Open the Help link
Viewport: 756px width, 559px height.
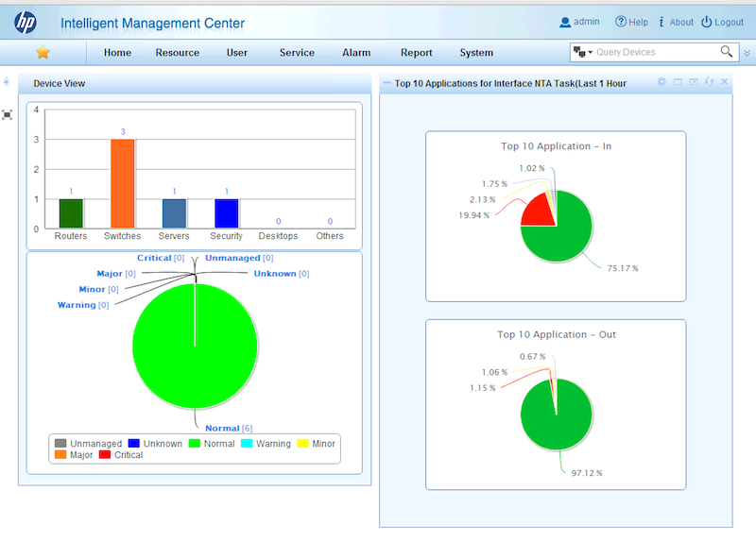pyautogui.click(x=631, y=22)
